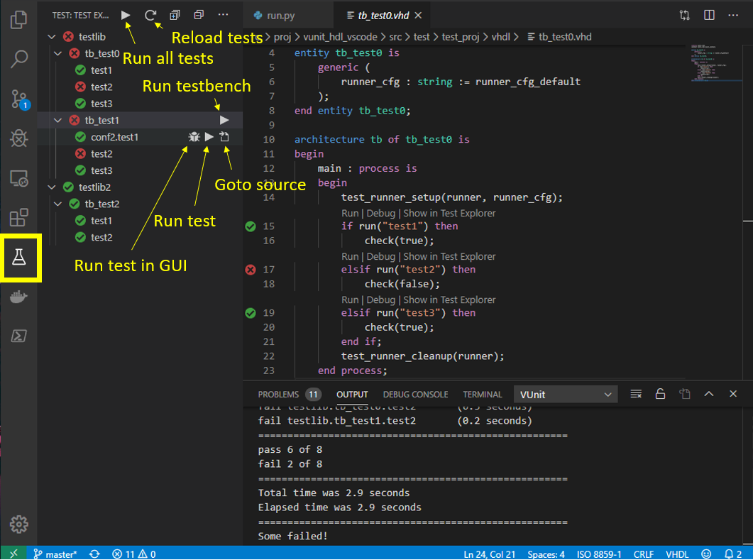Click the Goto source icon beside conf2.test1

coord(224,136)
